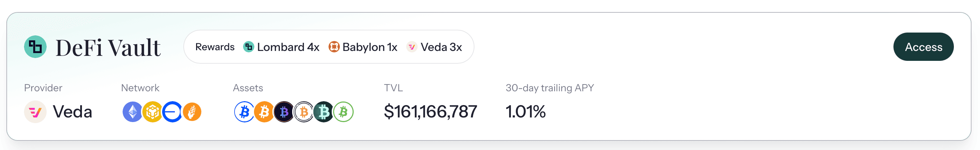The height and width of the screenshot is (150, 980).
Task: Click the Lombard 4x reward icon
Action: click(x=248, y=47)
